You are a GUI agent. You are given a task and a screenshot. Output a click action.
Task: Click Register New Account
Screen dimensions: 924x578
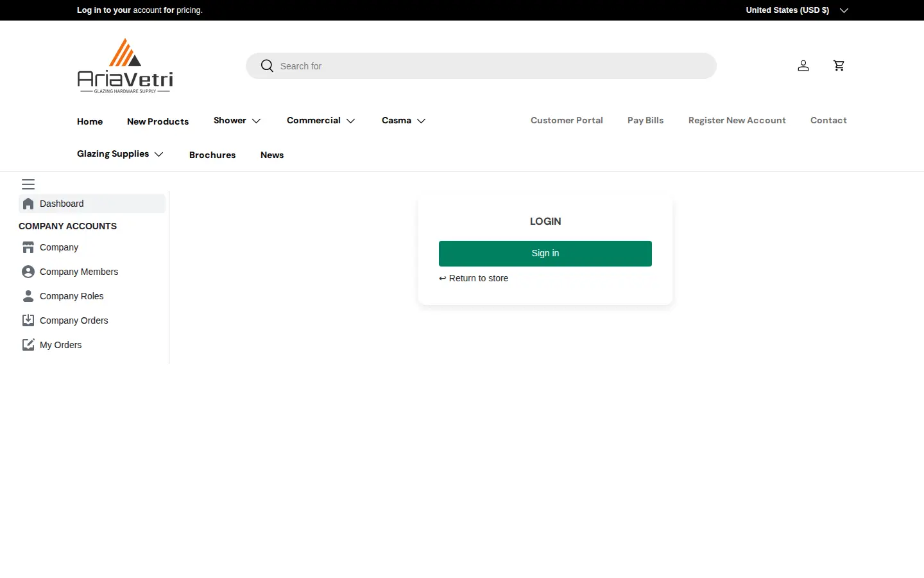737,120
